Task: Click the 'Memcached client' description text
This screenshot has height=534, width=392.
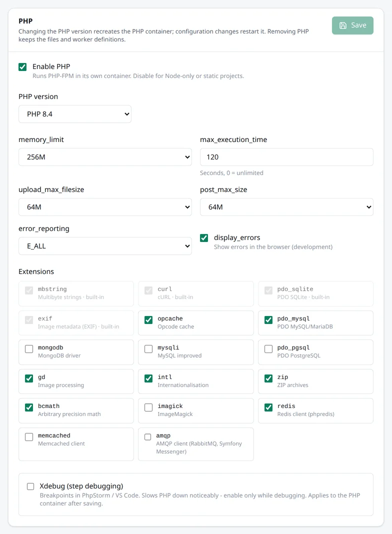Action: 61,443
